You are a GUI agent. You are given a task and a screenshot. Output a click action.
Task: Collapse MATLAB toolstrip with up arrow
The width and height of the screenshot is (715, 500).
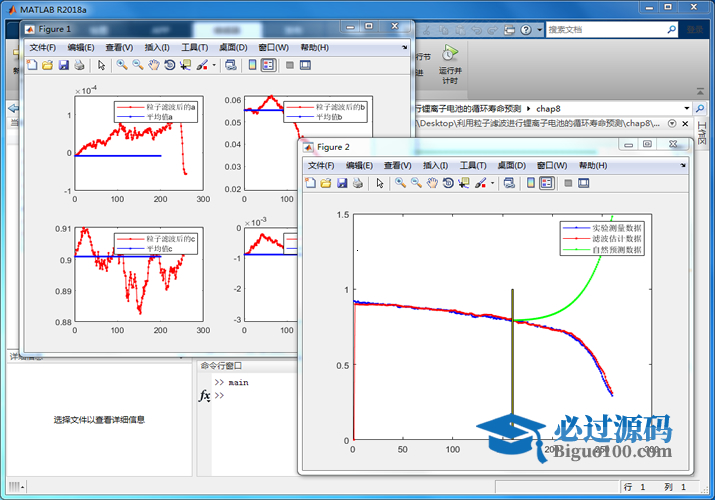coord(700,92)
